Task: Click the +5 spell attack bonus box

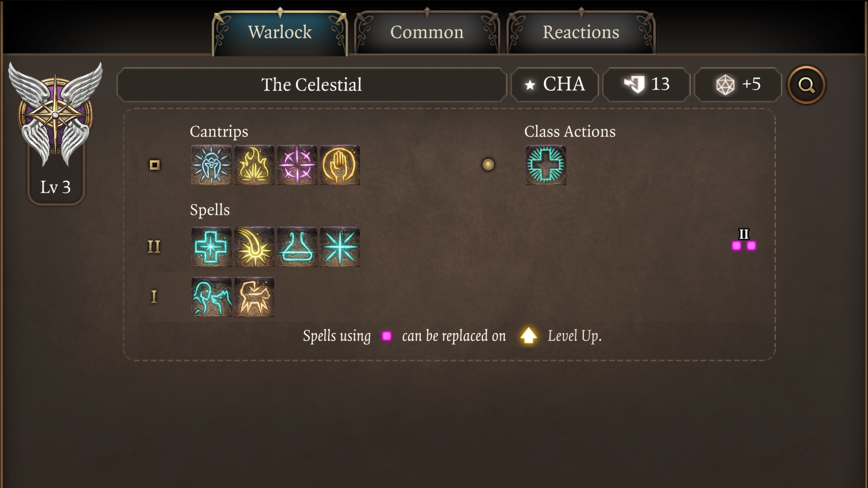Action: pos(738,85)
